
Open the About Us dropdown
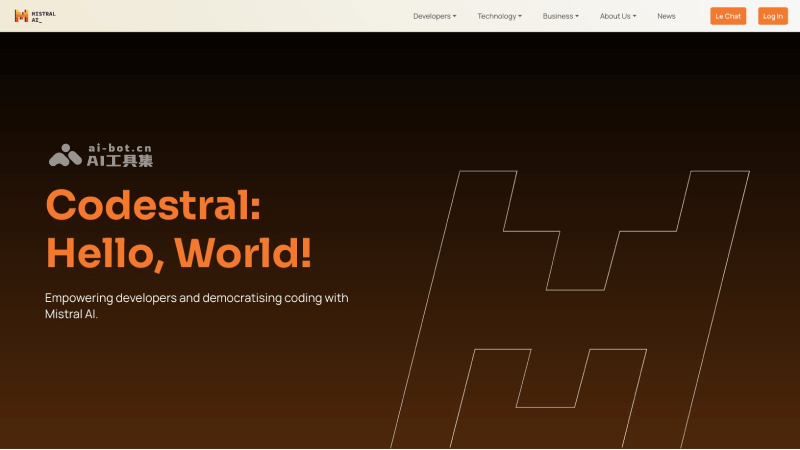[x=615, y=16]
